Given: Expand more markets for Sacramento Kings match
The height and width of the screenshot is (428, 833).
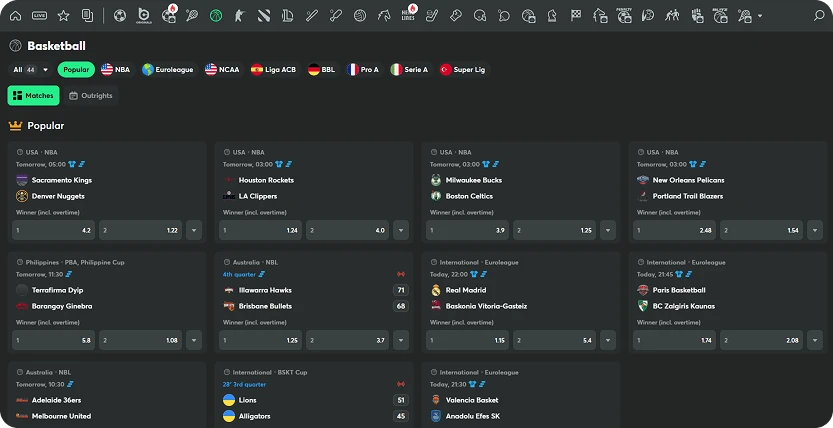Looking at the screenshot, I should tap(193, 230).
